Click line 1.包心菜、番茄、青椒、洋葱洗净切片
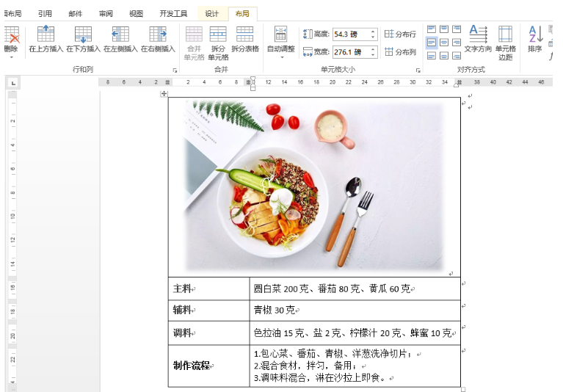563x392 pixels. [x=333, y=354]
